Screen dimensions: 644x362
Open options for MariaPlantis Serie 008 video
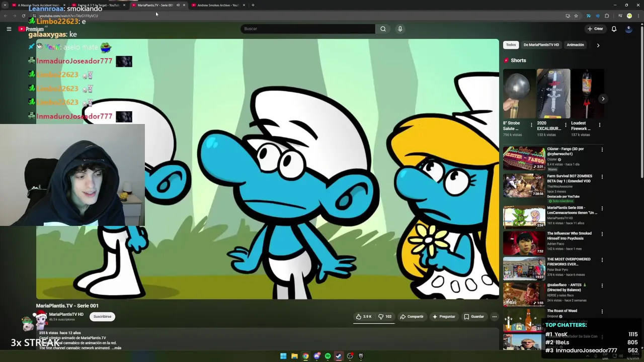coord(602,208)
